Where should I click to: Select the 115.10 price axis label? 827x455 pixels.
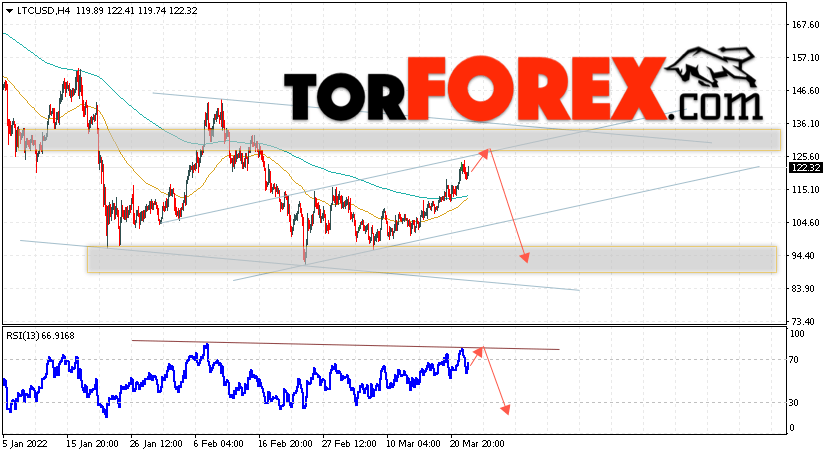tap(806, 190)
